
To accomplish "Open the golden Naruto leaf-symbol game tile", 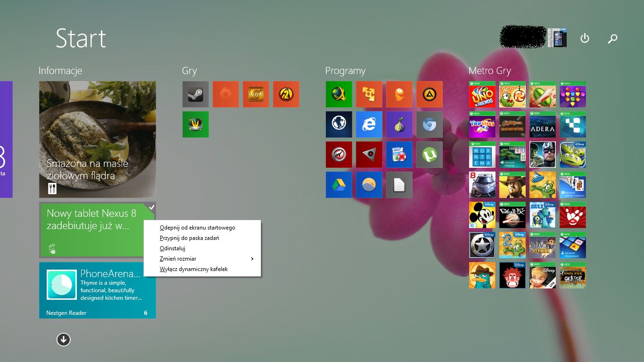I will pos(256,94).
